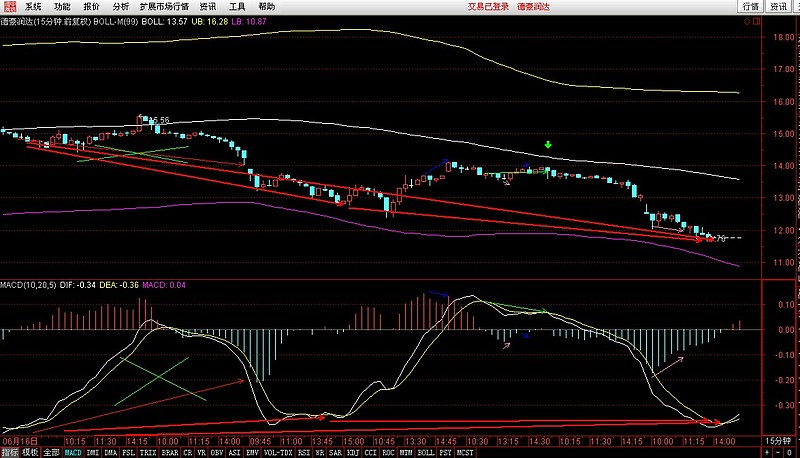Select the MTM indicator tab

click(406, 452)
